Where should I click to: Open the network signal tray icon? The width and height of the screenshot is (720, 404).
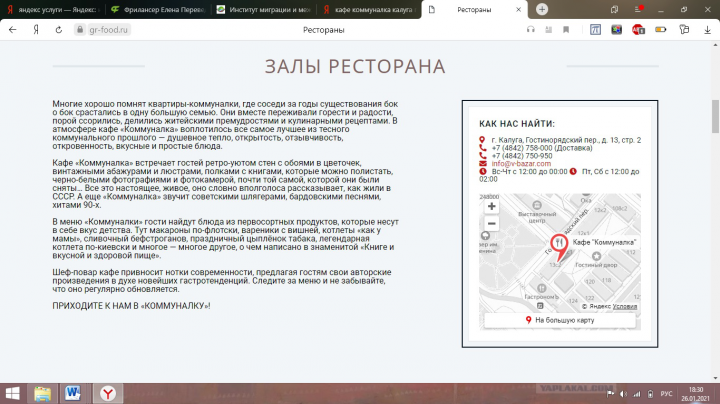click(636, 394)
